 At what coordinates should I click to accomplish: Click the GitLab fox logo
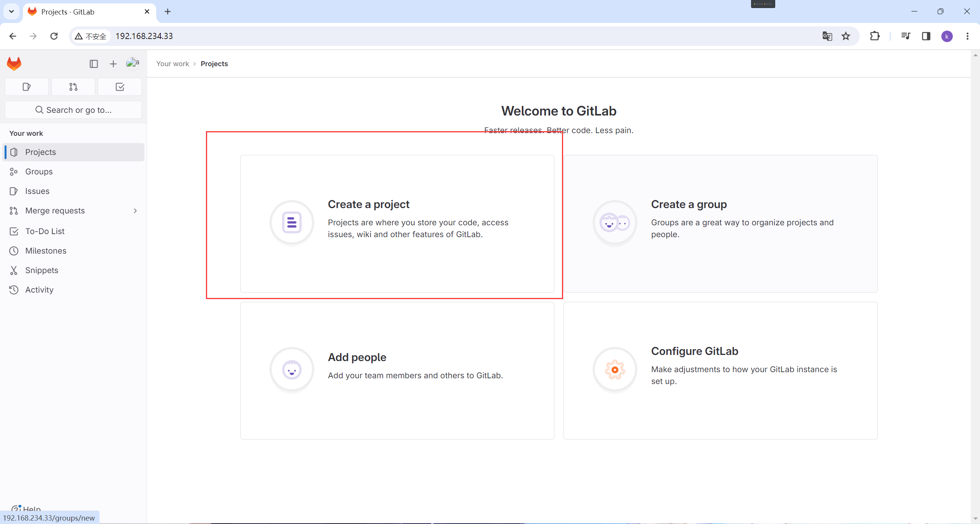point(14,63)
